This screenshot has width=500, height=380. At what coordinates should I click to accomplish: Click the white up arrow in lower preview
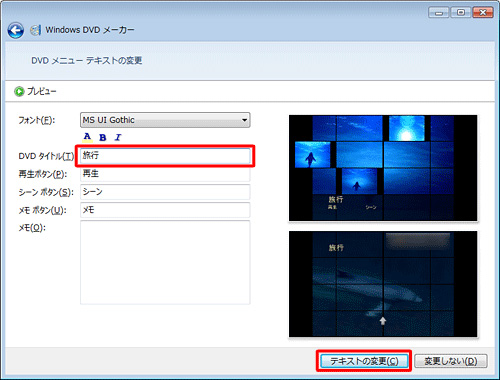pos(383,321)
